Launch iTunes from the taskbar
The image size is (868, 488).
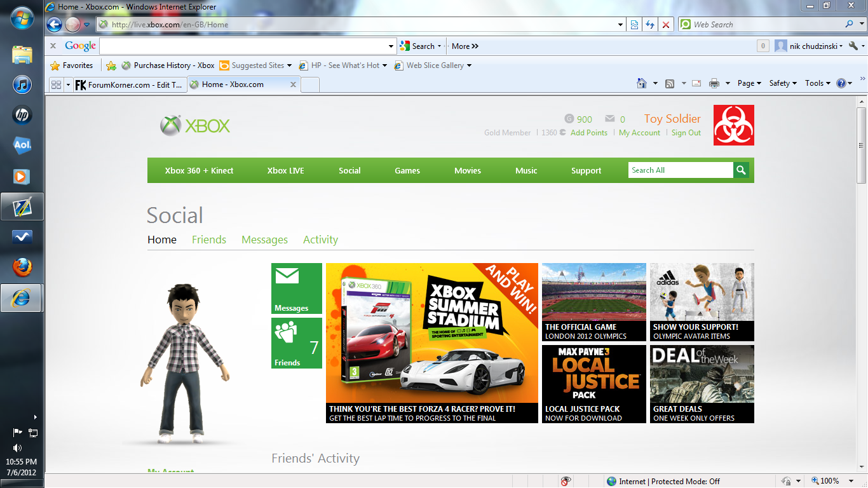click(x=22, y=85)
